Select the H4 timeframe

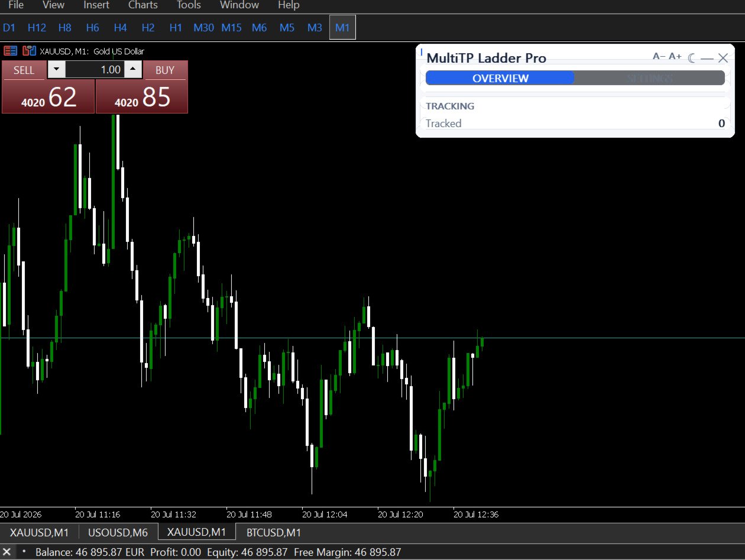[x=121, y=27]
